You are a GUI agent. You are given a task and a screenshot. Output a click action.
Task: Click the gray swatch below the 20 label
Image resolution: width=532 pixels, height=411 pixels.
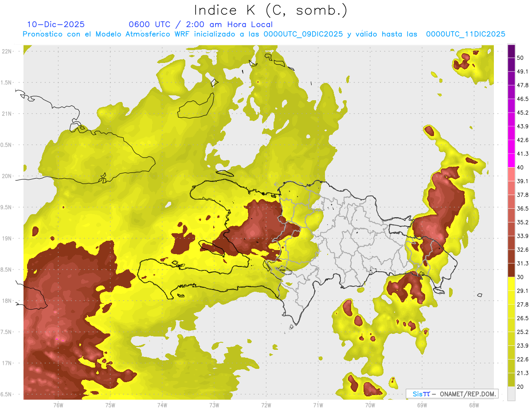[511, 394]
